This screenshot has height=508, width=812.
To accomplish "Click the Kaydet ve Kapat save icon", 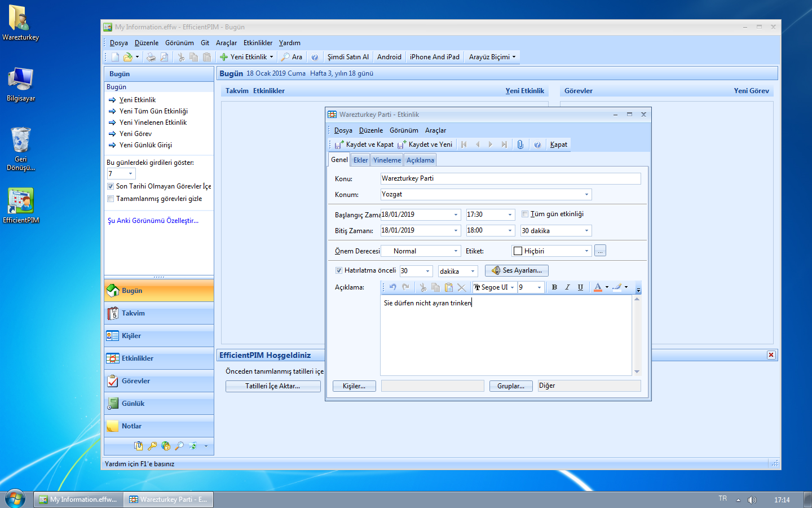I will click(339, 144).
